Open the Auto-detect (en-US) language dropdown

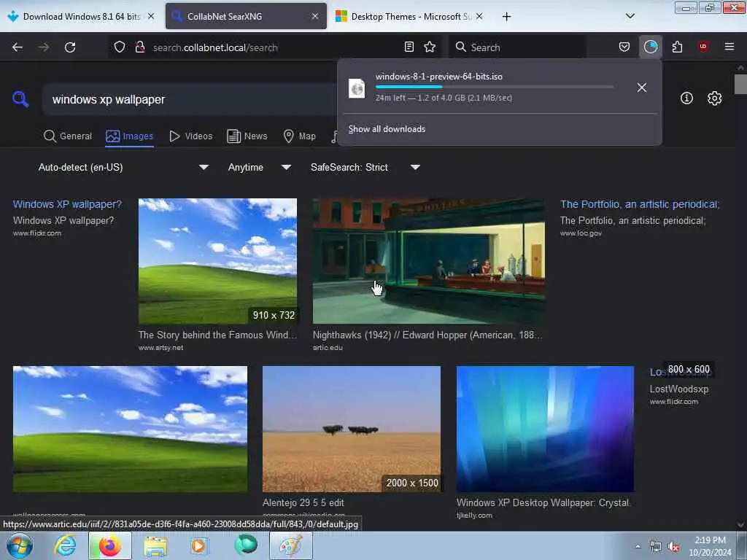click(x=123, y=167)
